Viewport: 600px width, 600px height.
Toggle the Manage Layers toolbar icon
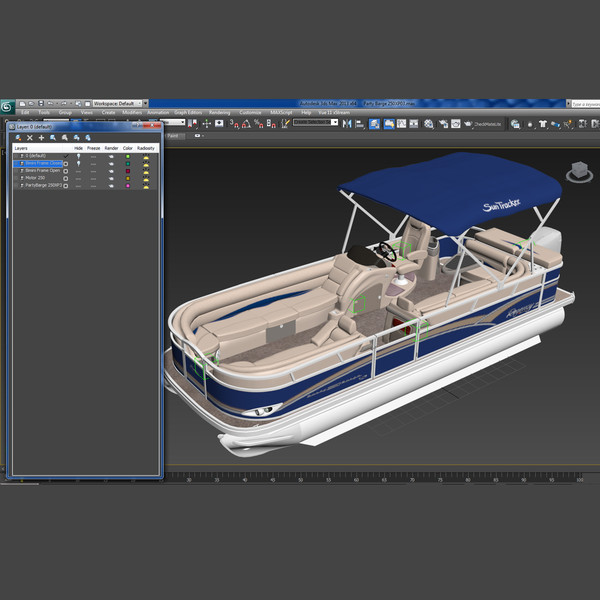(x=374, y=124)
